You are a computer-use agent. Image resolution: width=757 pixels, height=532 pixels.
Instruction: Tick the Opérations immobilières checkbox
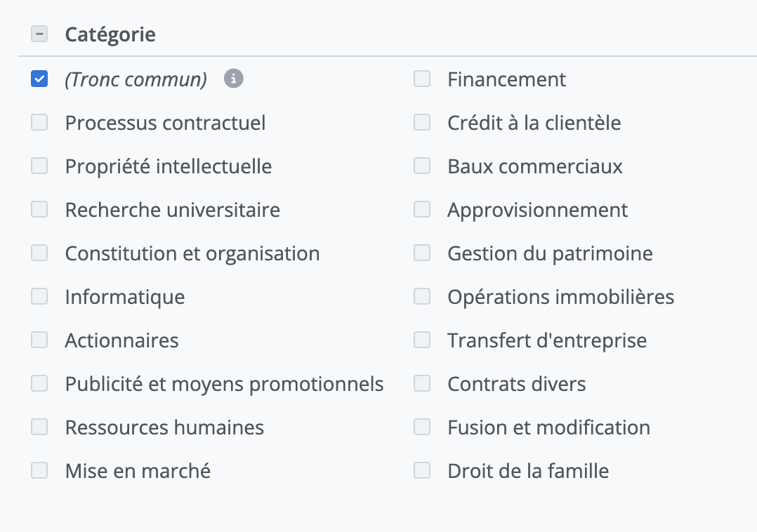click(422, 297)
